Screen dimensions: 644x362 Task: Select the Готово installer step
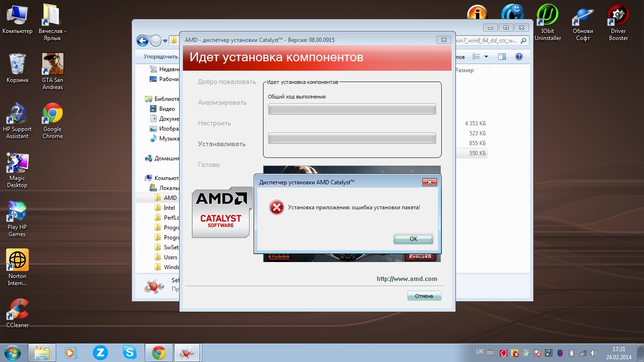(x=209, y=165)
